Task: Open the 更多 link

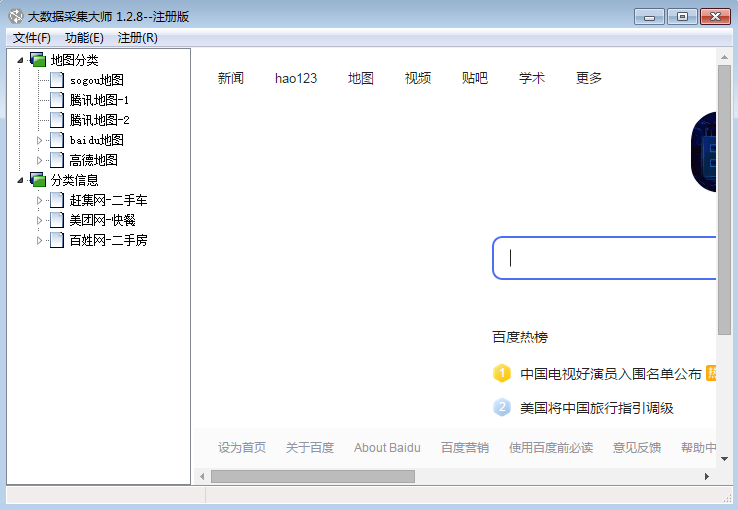Action: click(x=589, y=78)
